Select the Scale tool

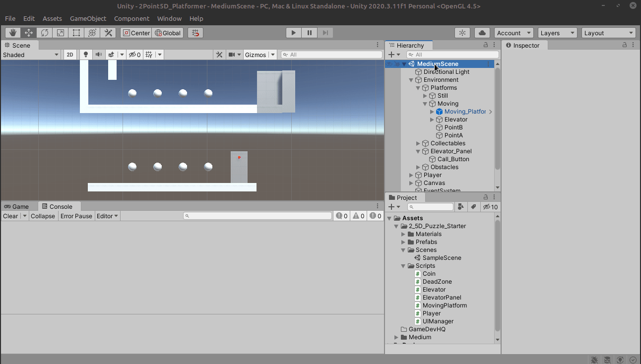61,33
